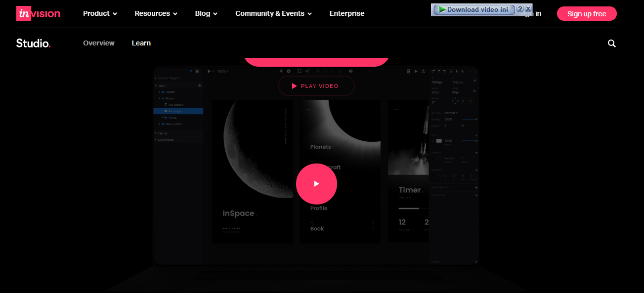Image resolution: width=644 pixels, height=293 pixels.
Task: Click the Download video ini button
Action: [x=473, y=9]
